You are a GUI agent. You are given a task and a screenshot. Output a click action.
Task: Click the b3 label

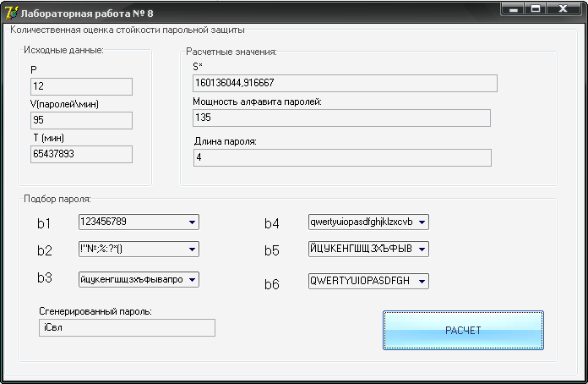point(45,277)
